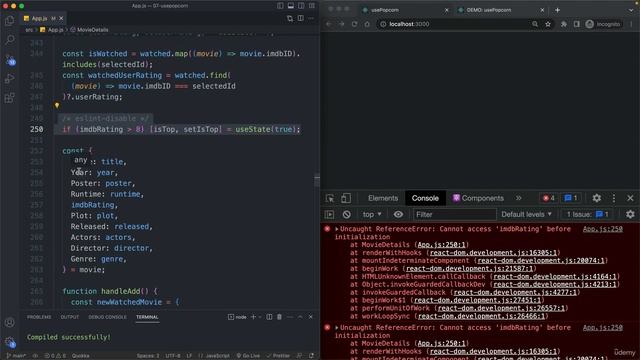640x360 pixels.
Task: Open a new browser tab
Action: point(557,10)
